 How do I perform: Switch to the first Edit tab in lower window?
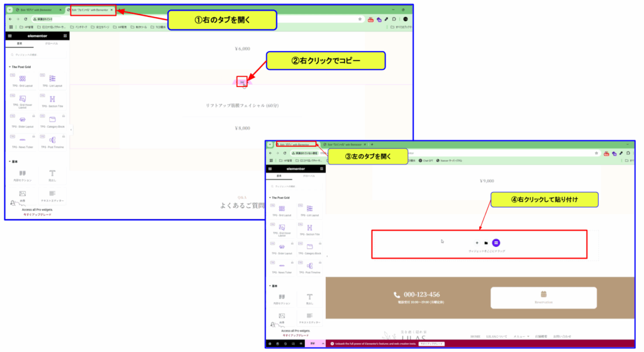click(x=297, y=145)
